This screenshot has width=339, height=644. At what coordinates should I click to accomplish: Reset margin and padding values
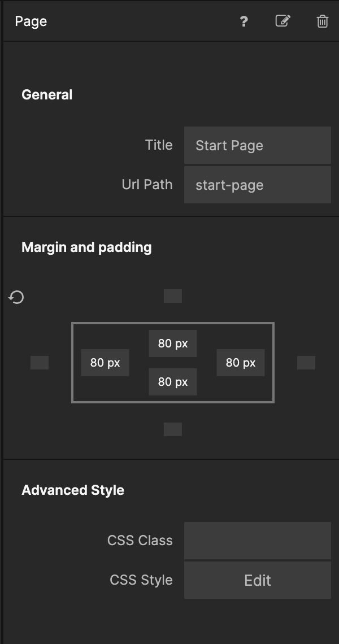(x=16, y=297)
